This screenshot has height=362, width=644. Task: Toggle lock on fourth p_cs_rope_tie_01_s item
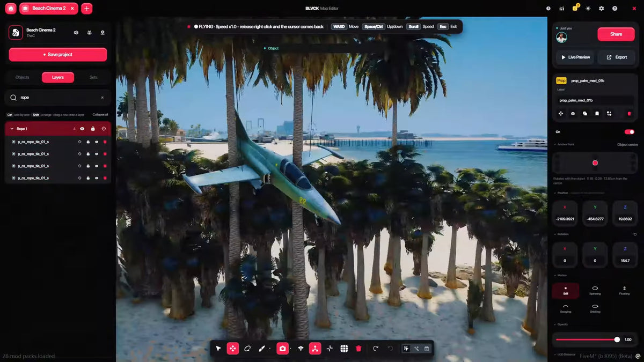[88, 178]
